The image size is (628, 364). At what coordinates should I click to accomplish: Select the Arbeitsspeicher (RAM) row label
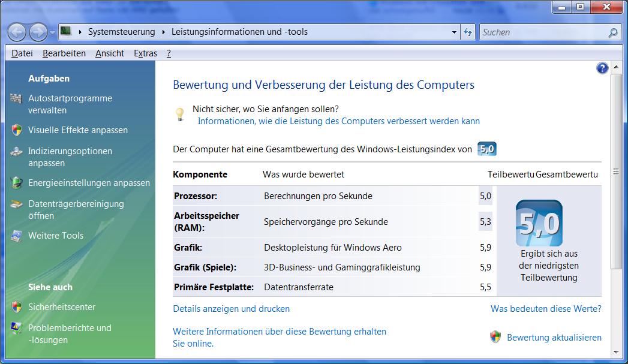click(x=206, y=221)
